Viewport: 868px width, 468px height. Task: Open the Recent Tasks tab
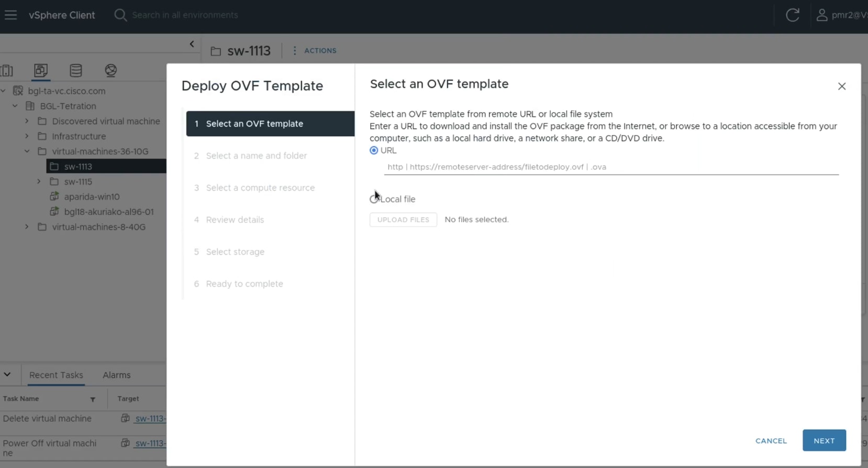(x=56, y=375)
